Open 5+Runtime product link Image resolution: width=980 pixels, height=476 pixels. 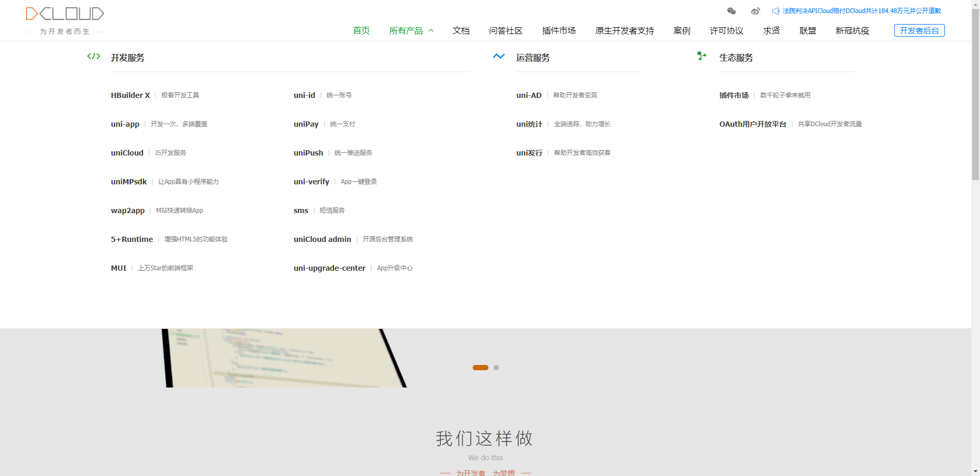pos(132,239)
